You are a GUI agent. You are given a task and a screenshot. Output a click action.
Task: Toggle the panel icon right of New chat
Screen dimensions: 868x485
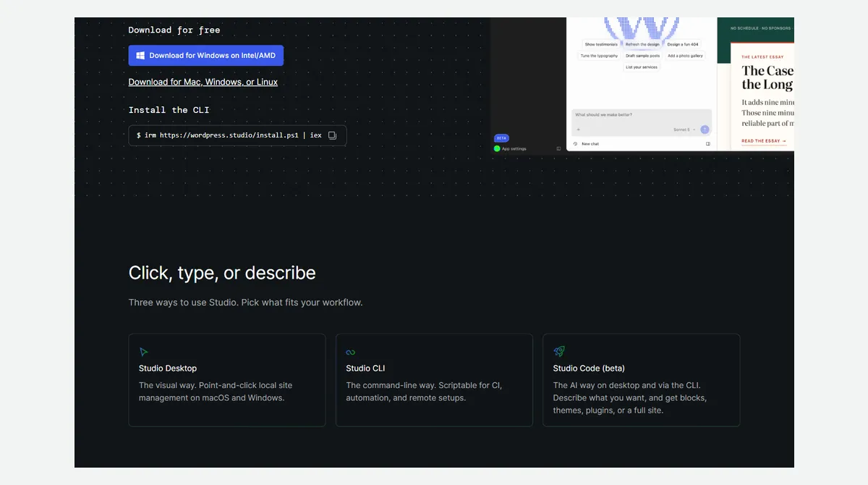coord(708,144)
